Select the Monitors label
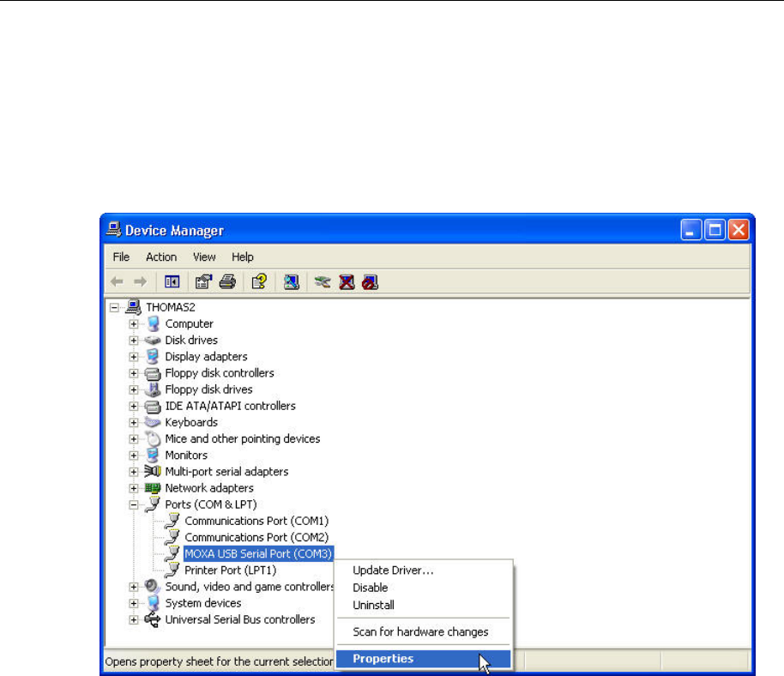 point(186,456)
